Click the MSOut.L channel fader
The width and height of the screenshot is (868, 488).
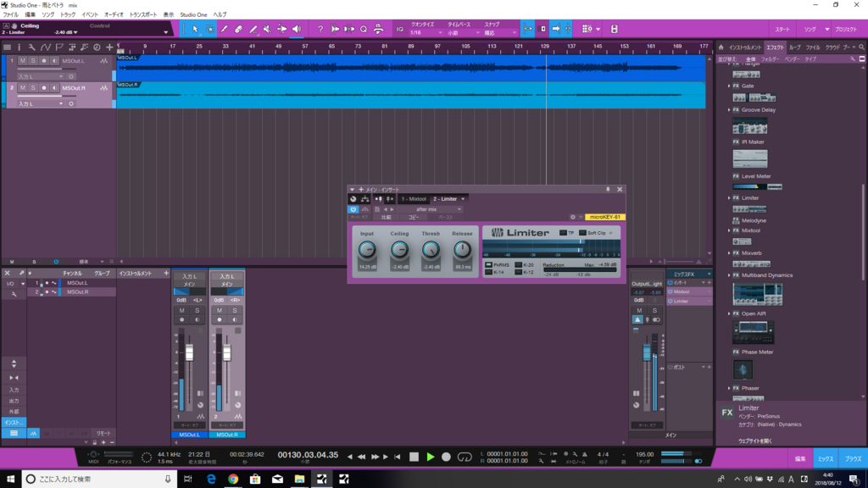pyautogui.click(x=189, y=352)
